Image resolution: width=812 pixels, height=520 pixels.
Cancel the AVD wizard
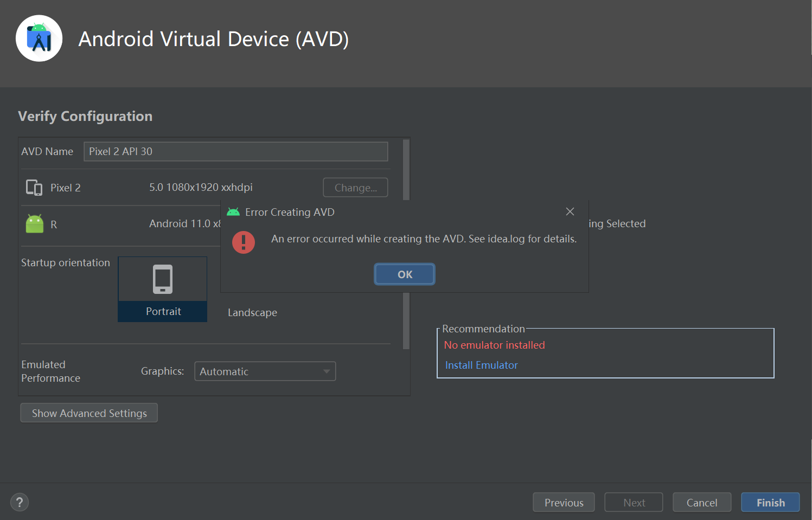702,502
